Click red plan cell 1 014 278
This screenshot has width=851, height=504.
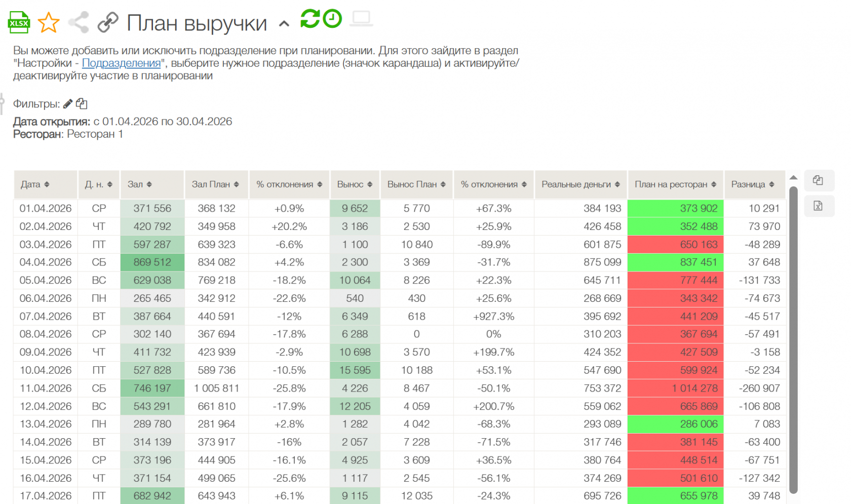click(676, 389)
